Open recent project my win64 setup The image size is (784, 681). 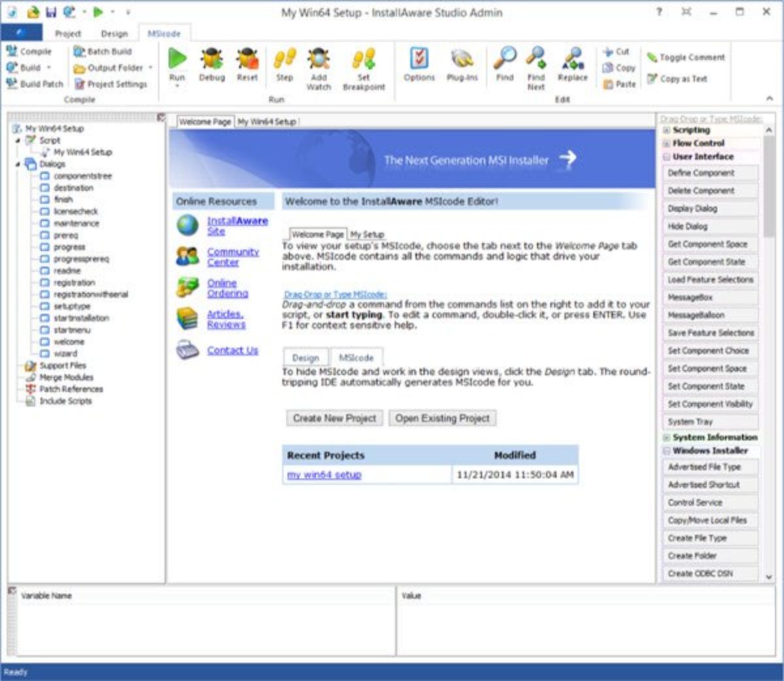tap(324, 474)
